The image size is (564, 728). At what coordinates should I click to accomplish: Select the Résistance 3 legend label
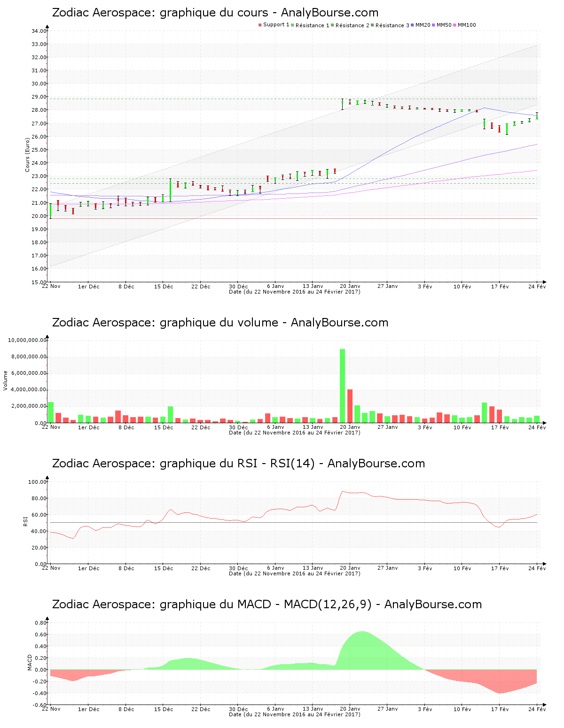point(392,25)
